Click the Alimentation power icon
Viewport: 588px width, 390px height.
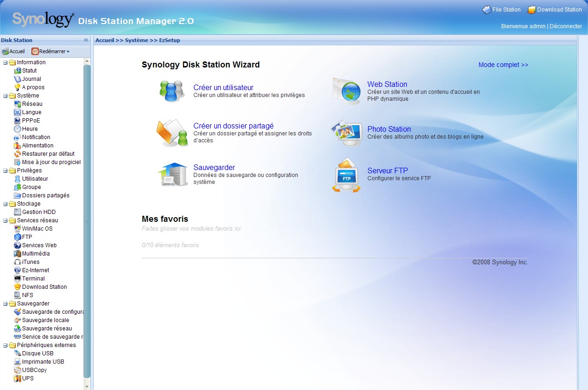[18, 146]
